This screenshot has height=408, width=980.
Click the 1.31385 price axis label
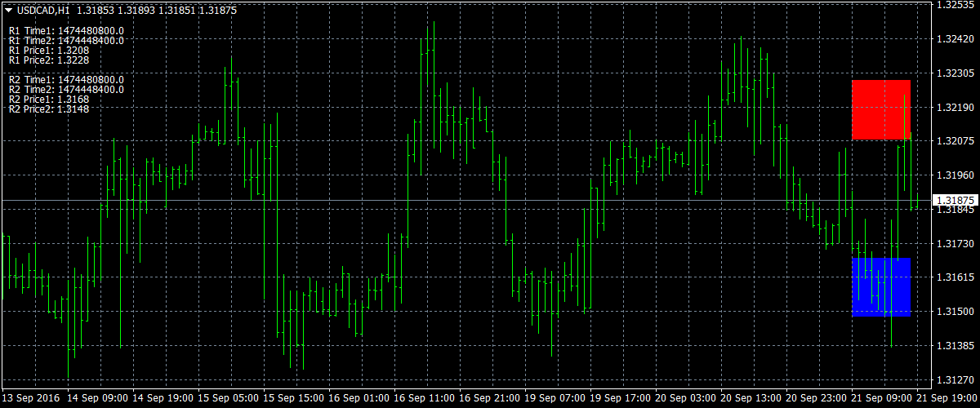954,346
